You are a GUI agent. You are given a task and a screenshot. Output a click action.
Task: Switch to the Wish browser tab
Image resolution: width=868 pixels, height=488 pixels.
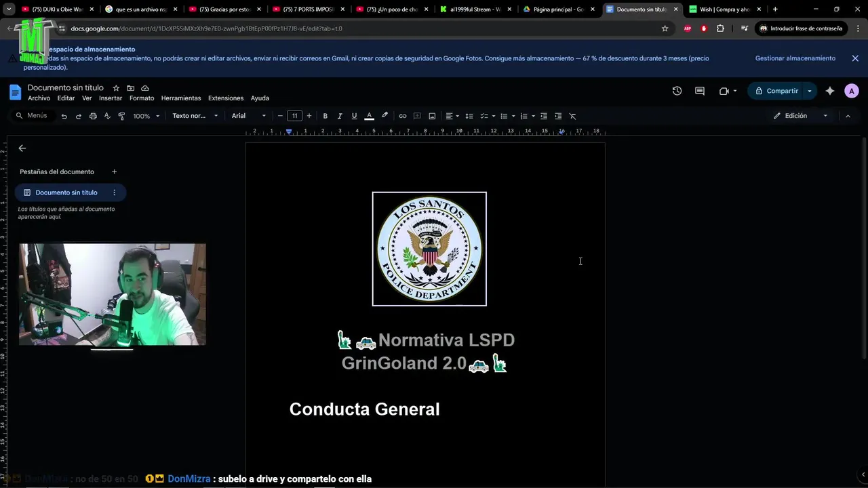pos(725,9)
